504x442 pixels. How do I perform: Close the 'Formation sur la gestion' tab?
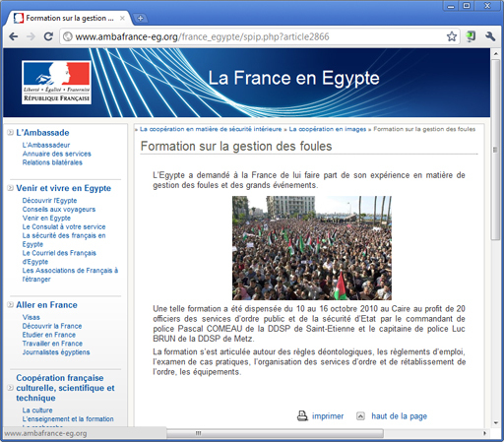[x=122, y=18]
